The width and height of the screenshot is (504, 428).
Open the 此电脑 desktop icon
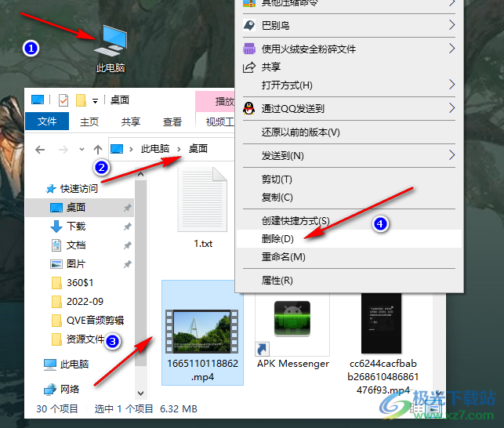111,49
